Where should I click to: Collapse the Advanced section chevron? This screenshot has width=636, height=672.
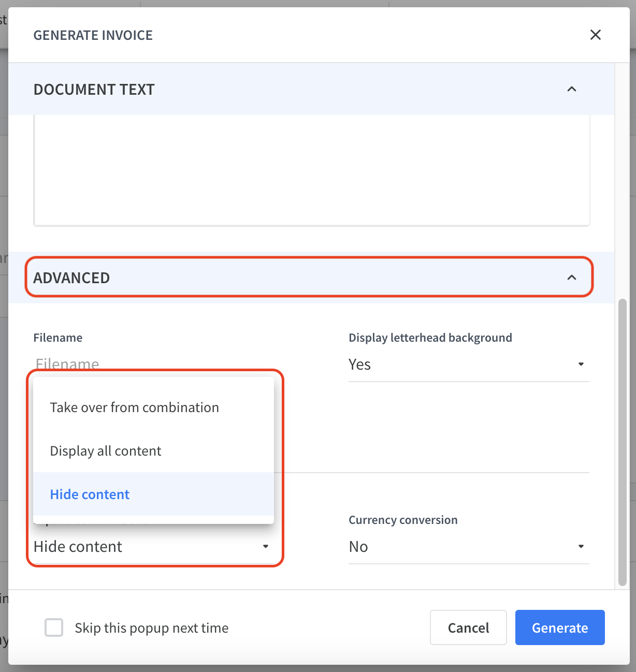tap(572, 277)
